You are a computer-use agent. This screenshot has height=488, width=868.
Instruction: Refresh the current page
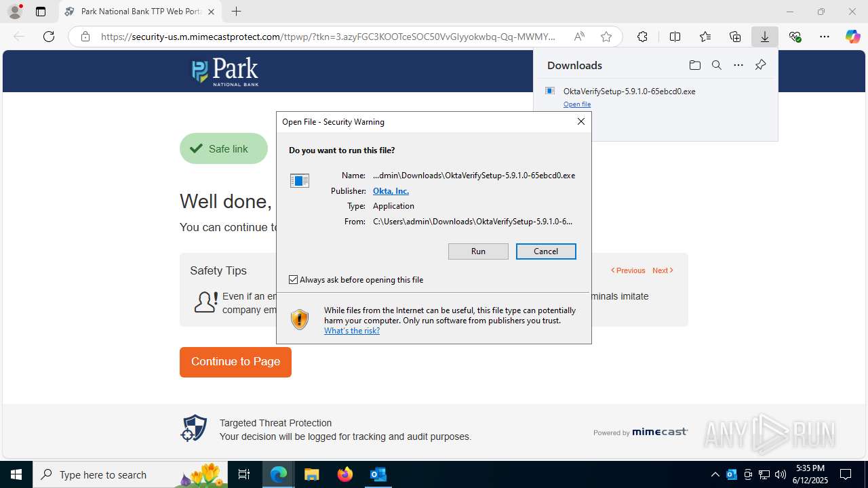(x=49, y=37)
